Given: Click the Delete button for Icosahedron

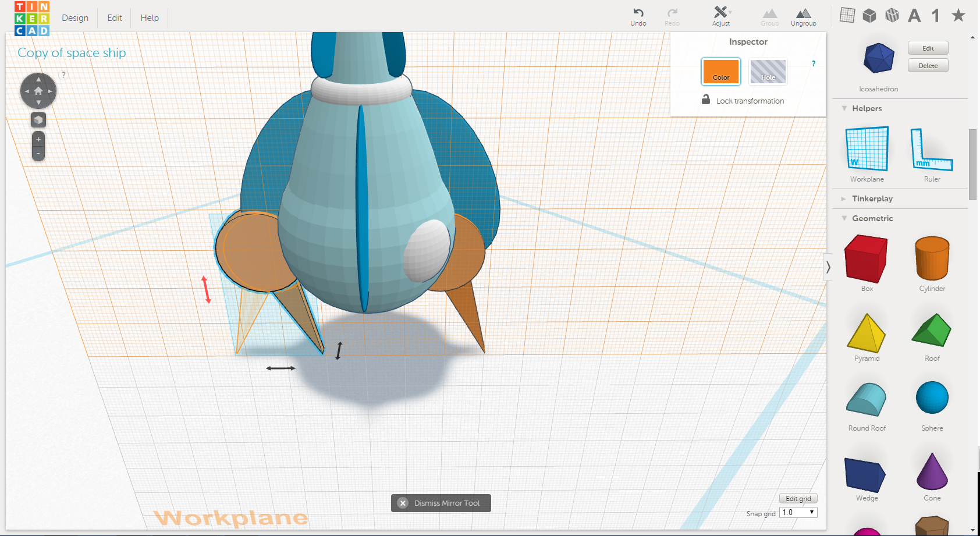Looking at the screenshot, I should (x=928, y=66).
